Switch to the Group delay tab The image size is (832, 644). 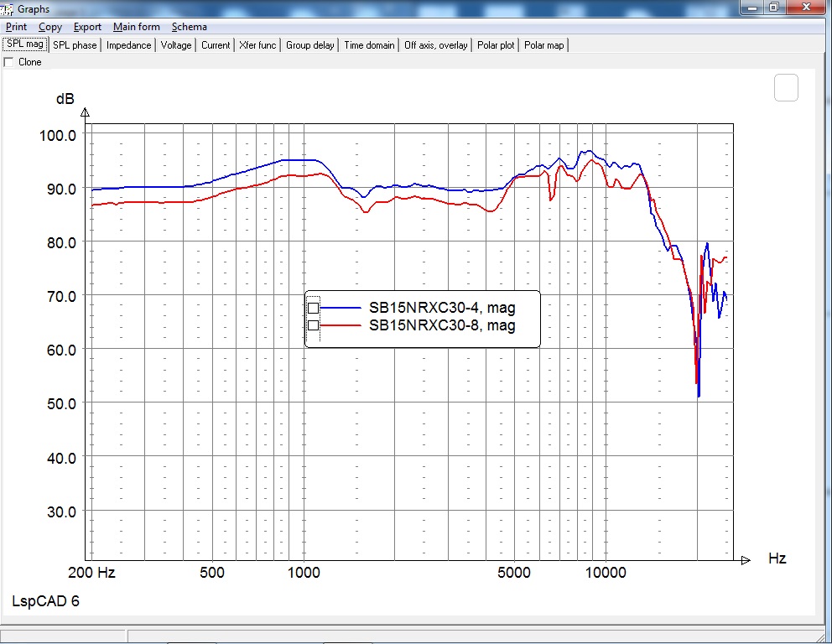[x=309, y=45]
